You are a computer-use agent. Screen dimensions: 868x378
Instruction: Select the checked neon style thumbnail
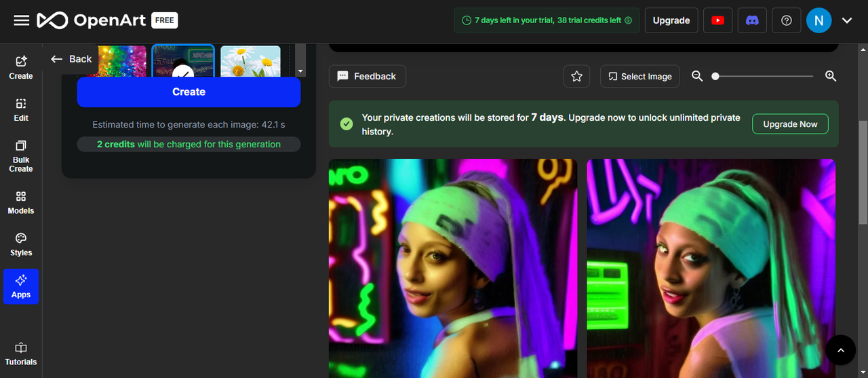click(183, 61)
